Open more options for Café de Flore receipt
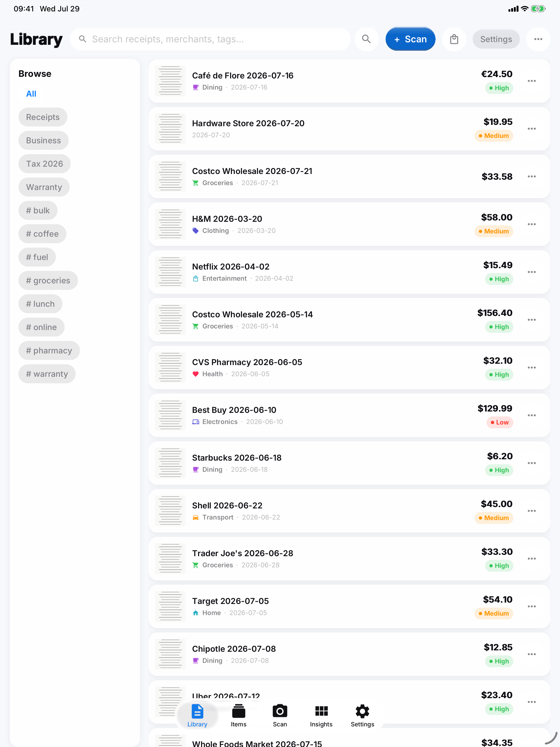560x747 pixels. click(x=532, y=81)
